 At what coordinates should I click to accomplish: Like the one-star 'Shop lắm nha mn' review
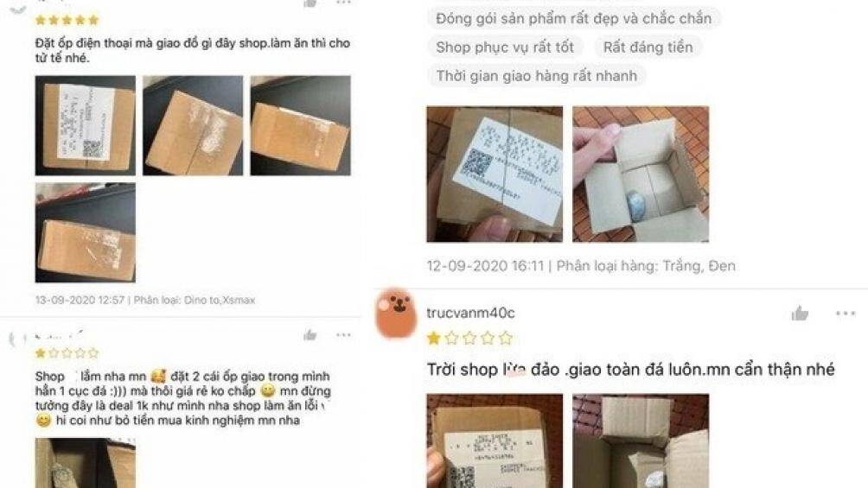pyautogui.click(x=310, y=335)
